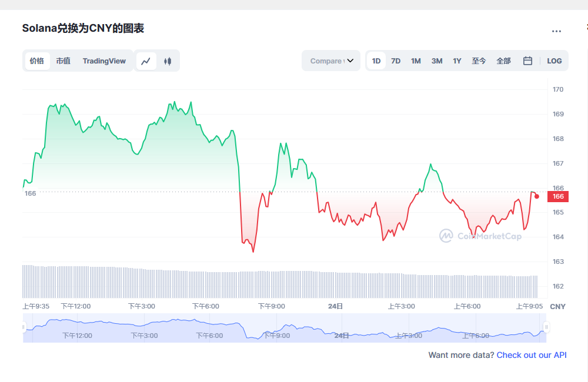Click the red 166 current price label

point(558,196)
